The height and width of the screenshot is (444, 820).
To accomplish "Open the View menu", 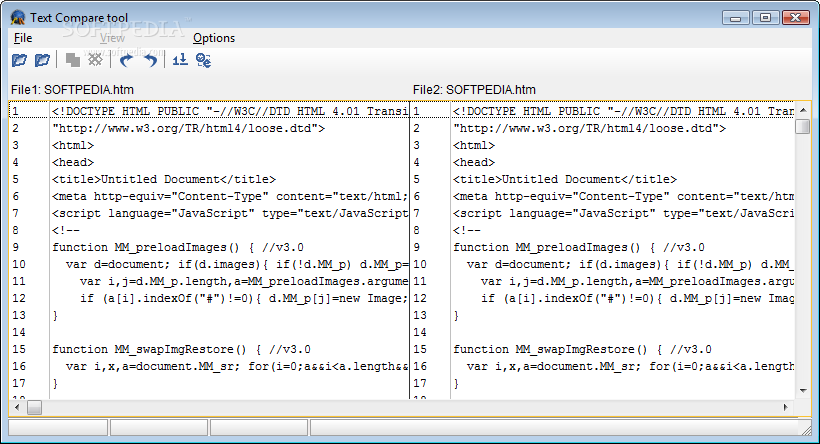I will (112, 38).
